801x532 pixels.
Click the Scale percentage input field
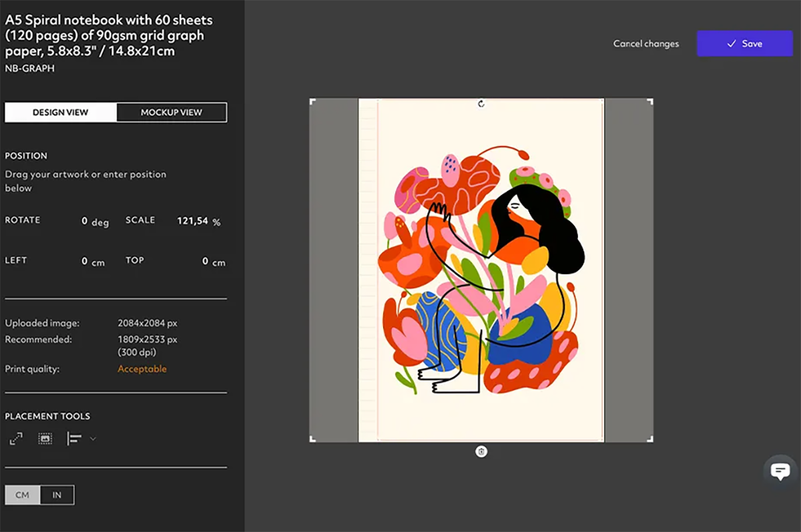(x=192, y=221)
